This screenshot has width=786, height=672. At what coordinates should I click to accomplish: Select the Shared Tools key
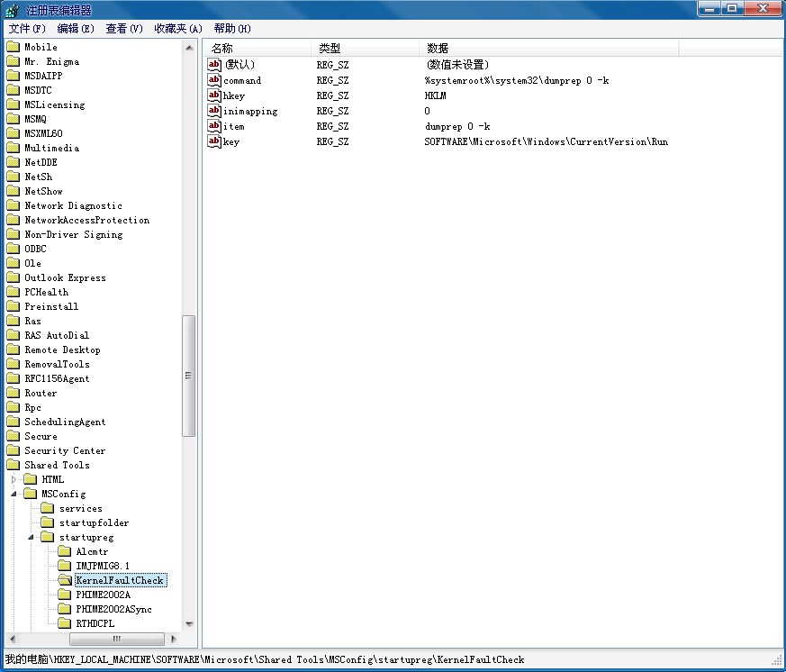click(57, 466)
